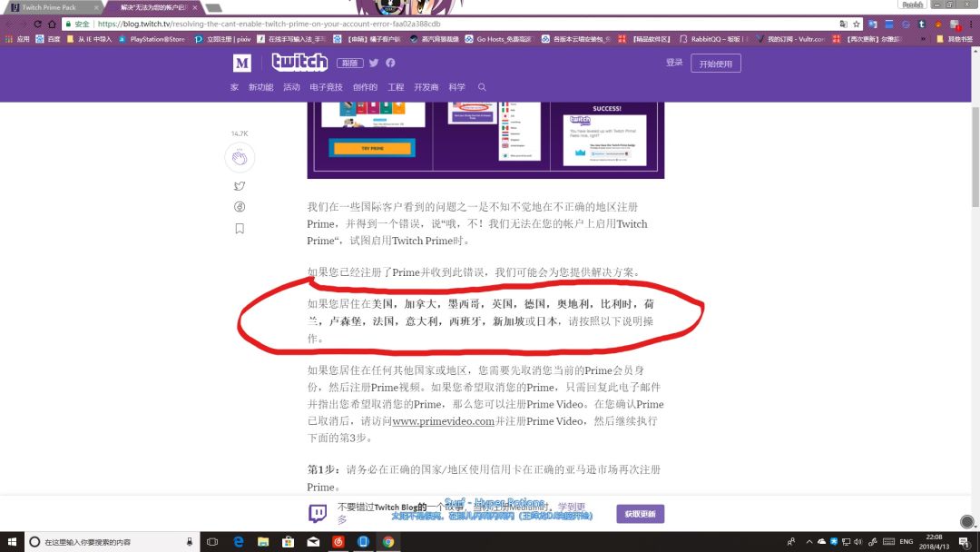This screenshot has height=552, width=980.
Task: Open Mail app from taskbar
Action: click(x=313, y=542)
